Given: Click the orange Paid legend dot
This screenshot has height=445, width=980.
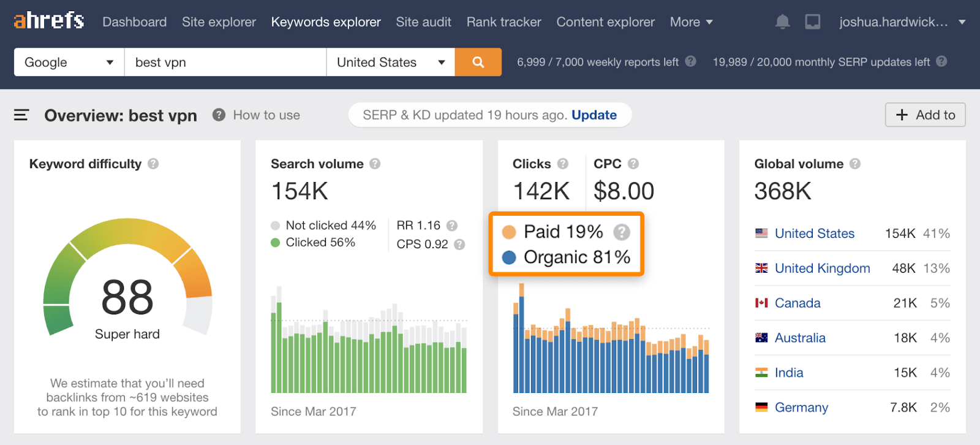Looking at the screenshot, I should coord(508,232).
